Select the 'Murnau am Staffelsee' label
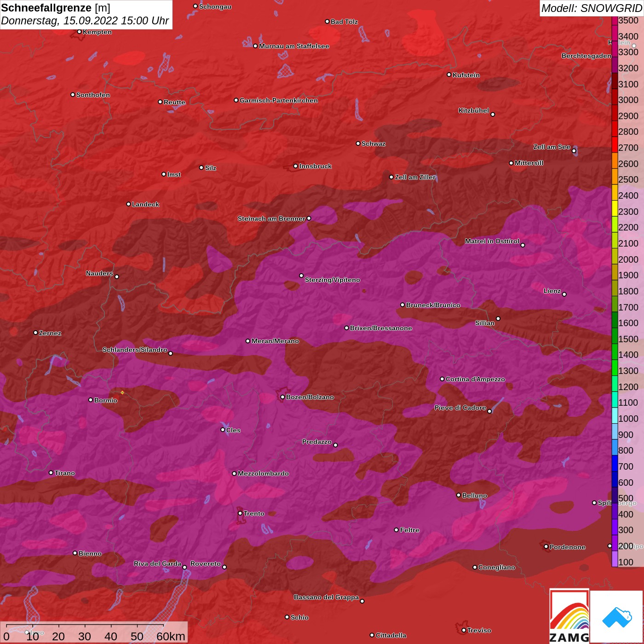The image size is (644, 644). point(294,46)
